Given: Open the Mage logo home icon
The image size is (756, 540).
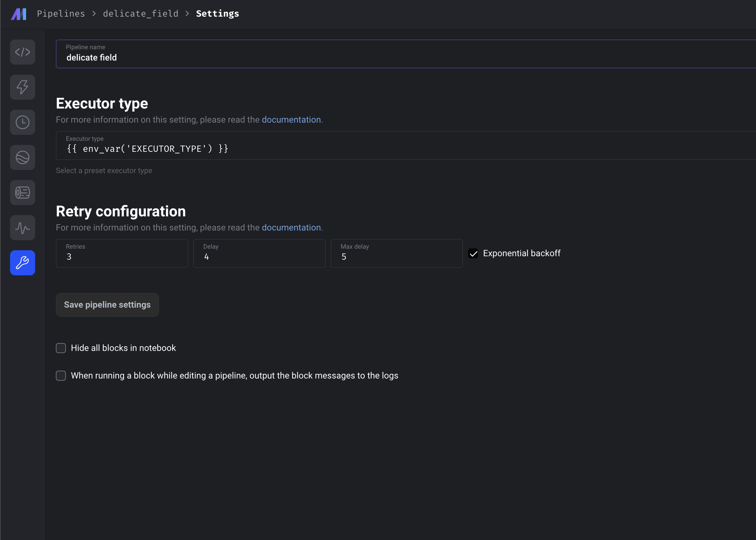Looking at the screenshot, I should [19, 14].
